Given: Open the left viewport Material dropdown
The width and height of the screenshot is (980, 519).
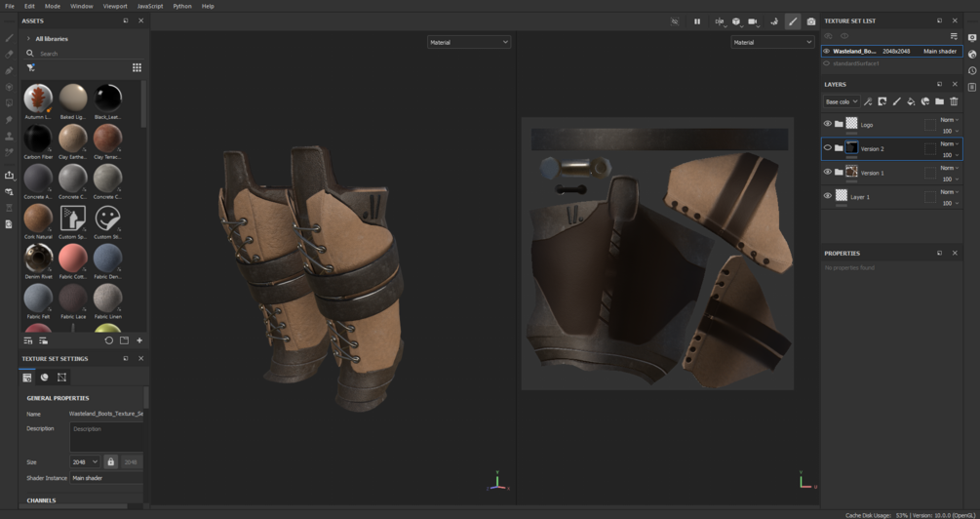Looking at the screenshot, I should point(468,42).
